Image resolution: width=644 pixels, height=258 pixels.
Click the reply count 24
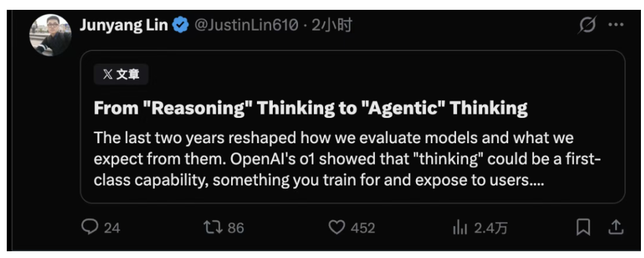(x=112, y=228)
